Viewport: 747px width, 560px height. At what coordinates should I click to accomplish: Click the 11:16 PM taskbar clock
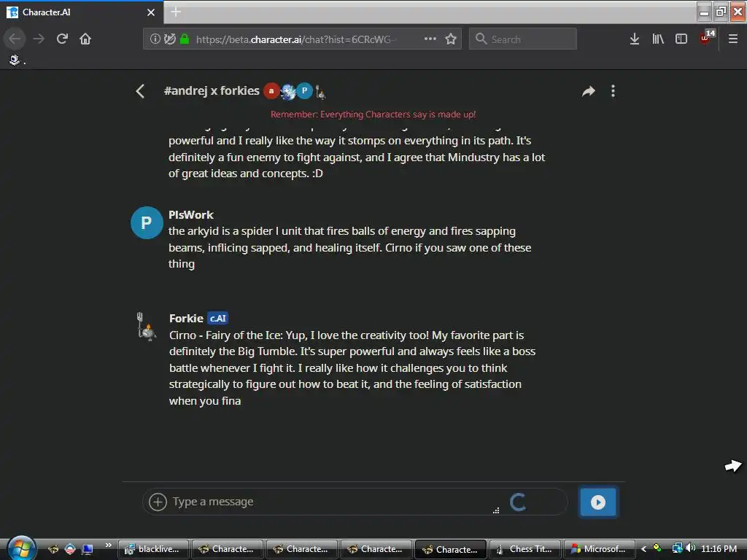point(719,549)
